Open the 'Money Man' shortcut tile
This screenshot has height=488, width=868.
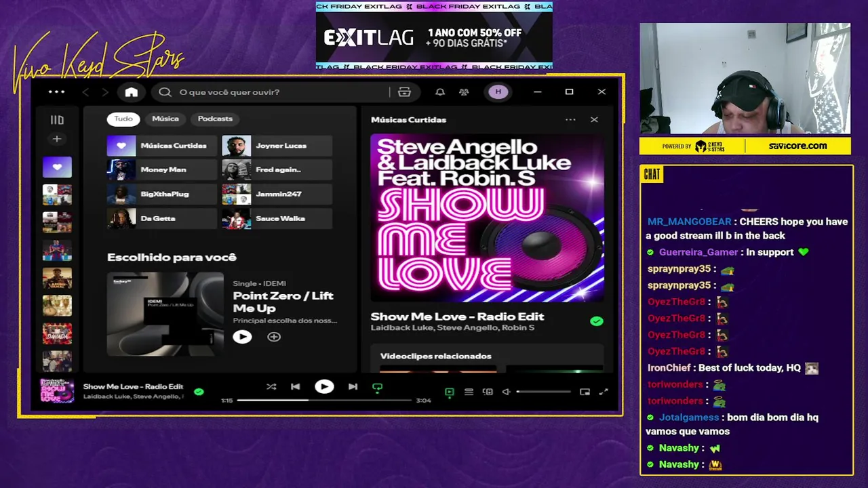pyautogui.click(x=162, y=169)
